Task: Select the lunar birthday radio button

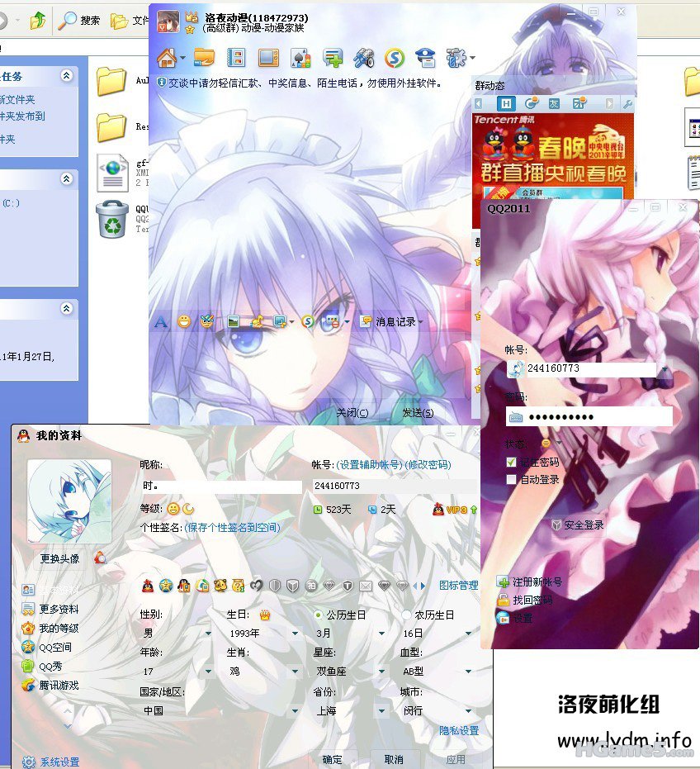Action: (x=406, y=615)
